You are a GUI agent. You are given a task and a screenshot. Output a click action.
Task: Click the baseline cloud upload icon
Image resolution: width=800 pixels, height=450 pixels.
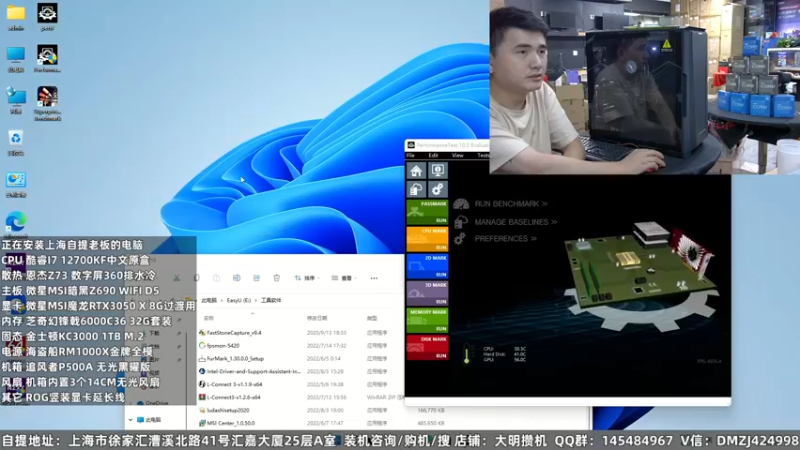pos(416,190)
